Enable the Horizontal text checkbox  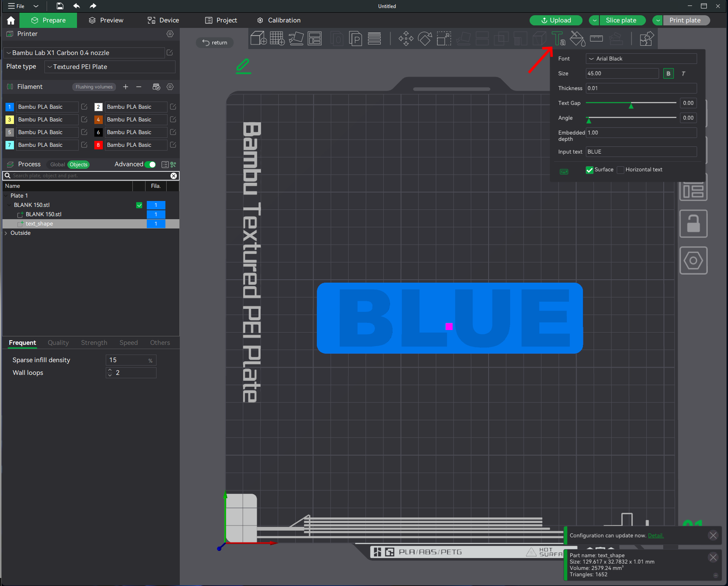click(x=621, y=170)
